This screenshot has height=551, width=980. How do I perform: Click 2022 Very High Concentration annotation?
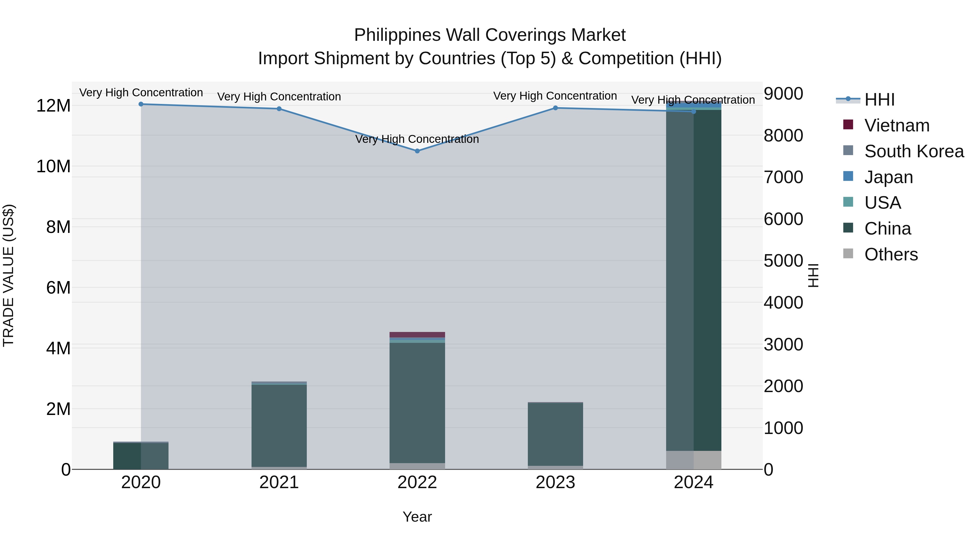click(x=417, y=139)
